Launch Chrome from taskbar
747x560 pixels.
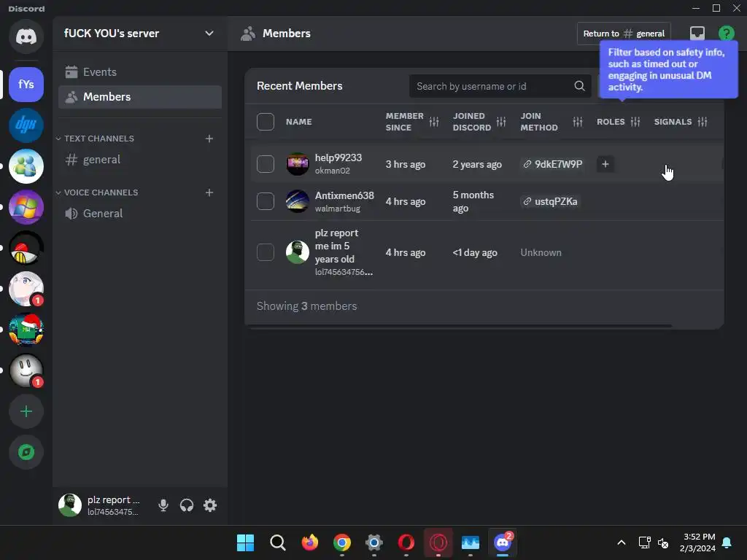pos(342,542)
